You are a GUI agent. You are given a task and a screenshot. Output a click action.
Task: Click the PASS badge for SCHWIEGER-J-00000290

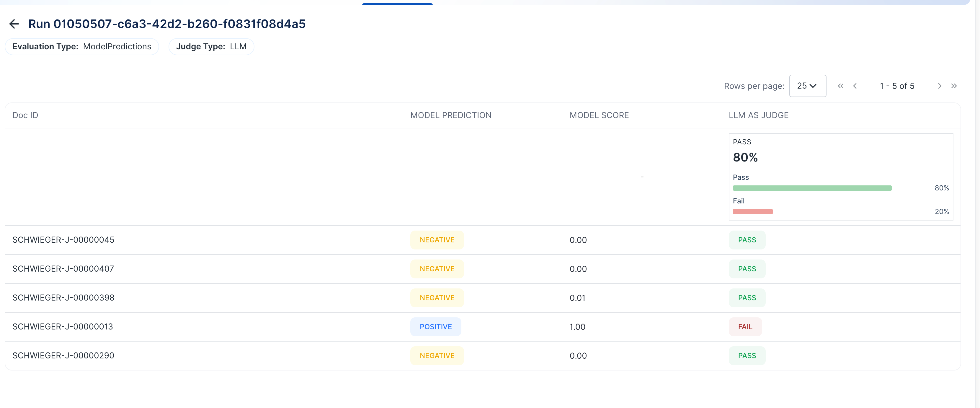[747, 356]
